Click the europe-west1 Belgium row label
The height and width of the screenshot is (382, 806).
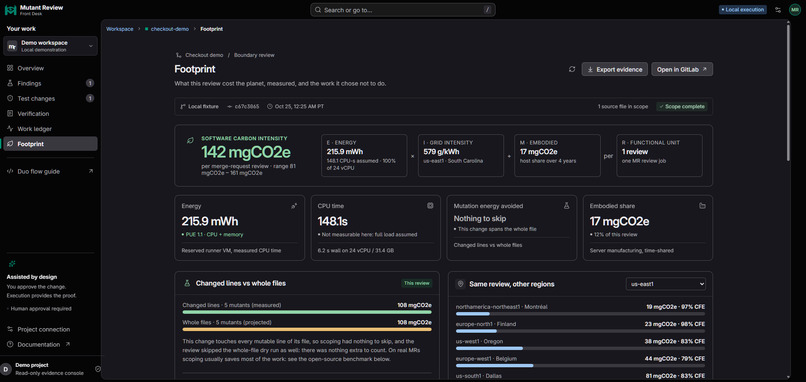tap(486, 358)
